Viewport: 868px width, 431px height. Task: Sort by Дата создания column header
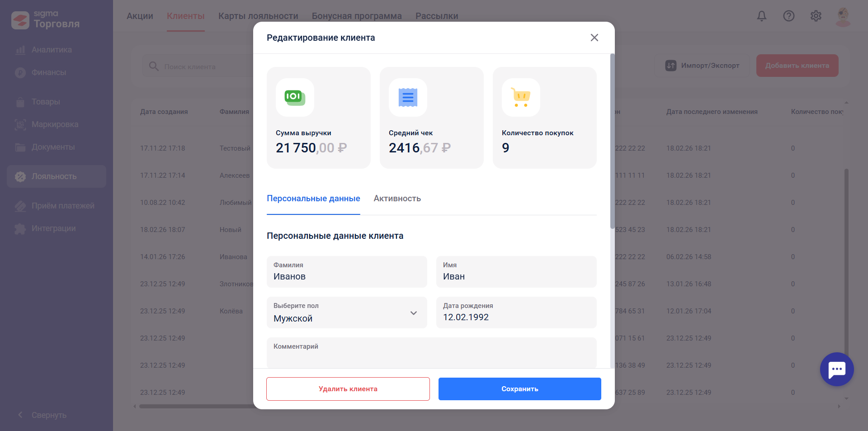(x=164, y=112)
